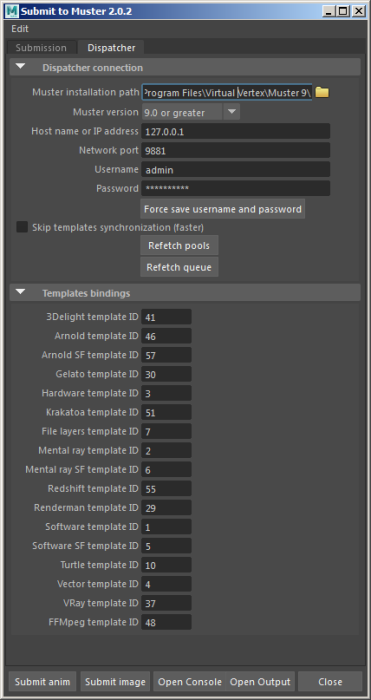Minimize the Submit to Muster window
The image size is (371, 700).
pyautogui.click(x=328, y=11)
